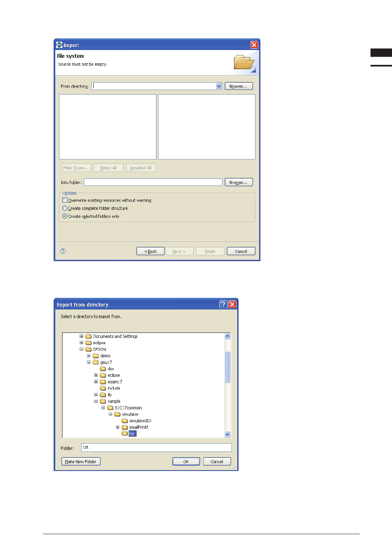
Task: Click the directory tree scrollbar thumb
Action: click(x=227, y=367)
